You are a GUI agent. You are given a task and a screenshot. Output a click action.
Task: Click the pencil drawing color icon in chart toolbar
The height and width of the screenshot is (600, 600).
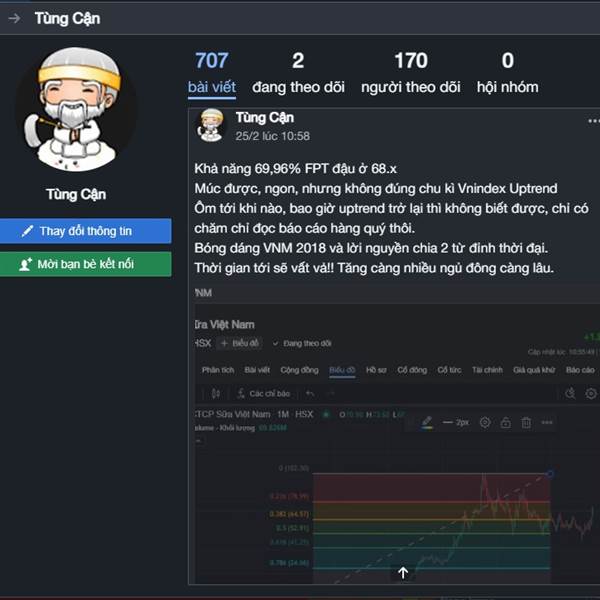click(427, 422)
